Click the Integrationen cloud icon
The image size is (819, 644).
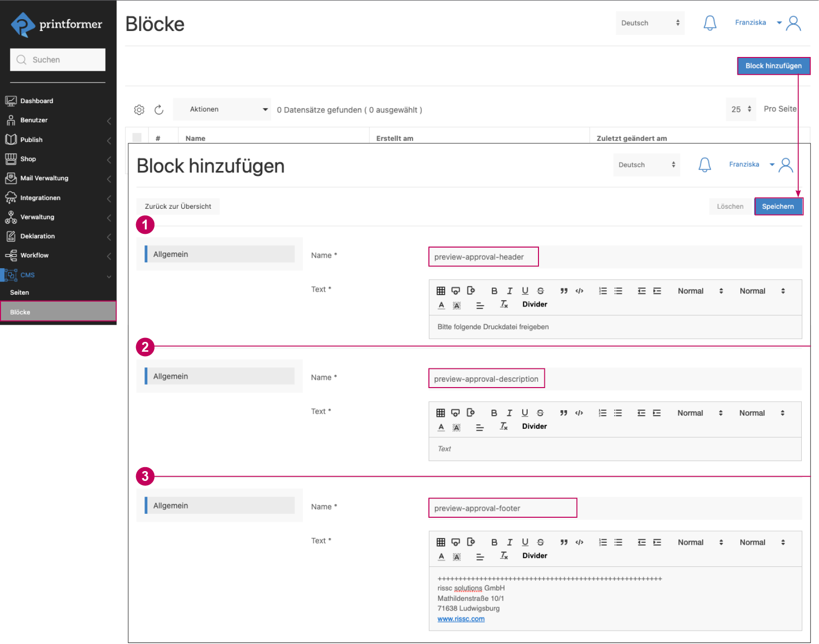coord(11,197)
